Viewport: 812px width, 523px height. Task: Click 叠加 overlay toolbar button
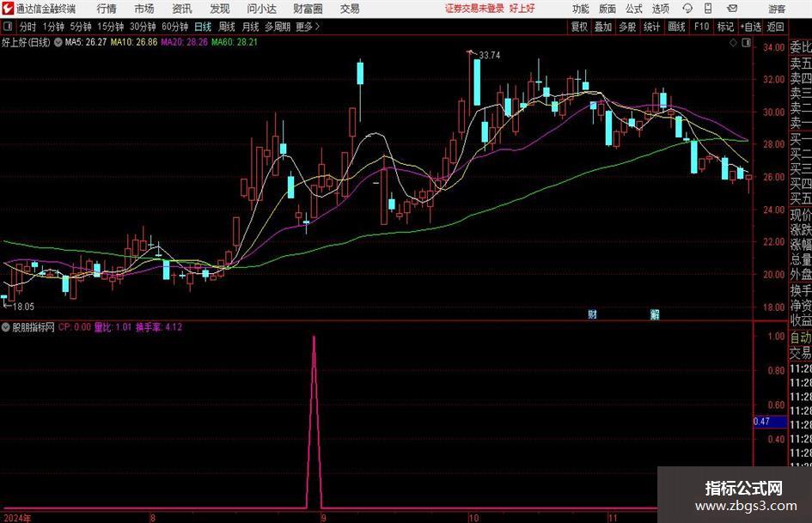(x=603, y=27)
